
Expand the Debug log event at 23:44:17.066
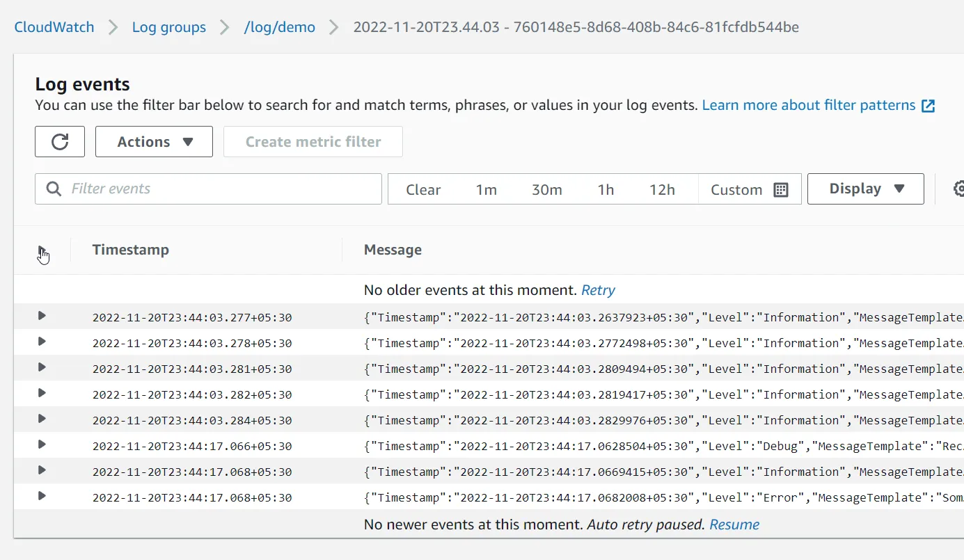tap(41, 445)
